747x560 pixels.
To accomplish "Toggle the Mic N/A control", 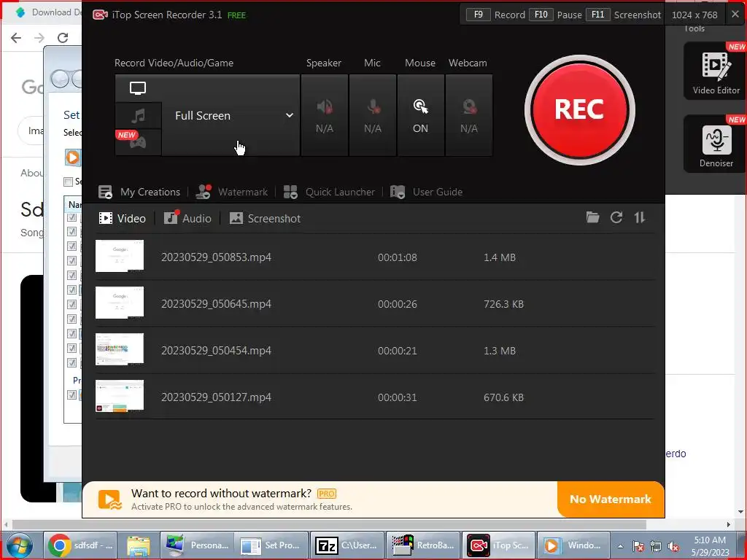I will [373, 115].
